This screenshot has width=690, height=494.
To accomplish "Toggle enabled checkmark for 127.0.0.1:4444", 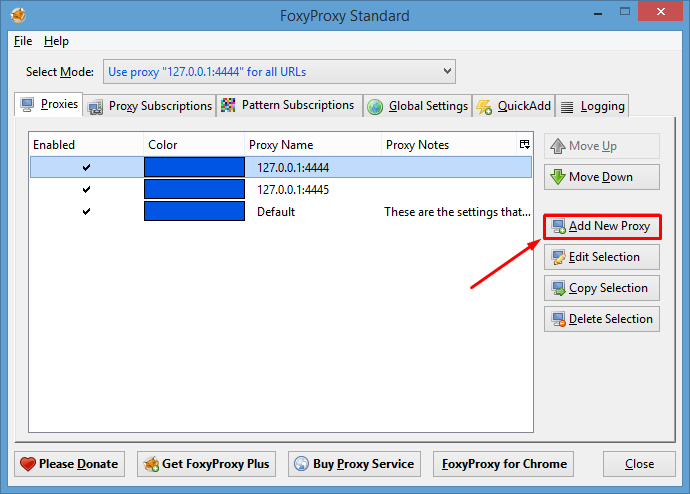I will 86,167.
